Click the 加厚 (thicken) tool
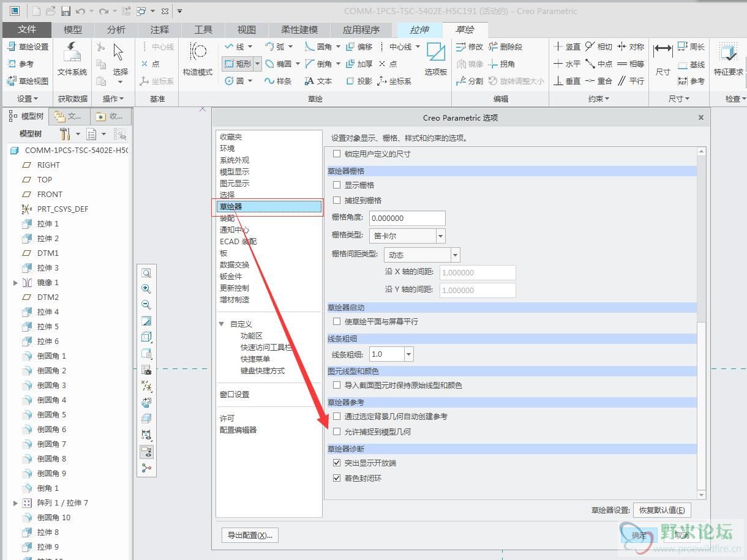Screen dimensions: 747x560 [x=359, y=64]
